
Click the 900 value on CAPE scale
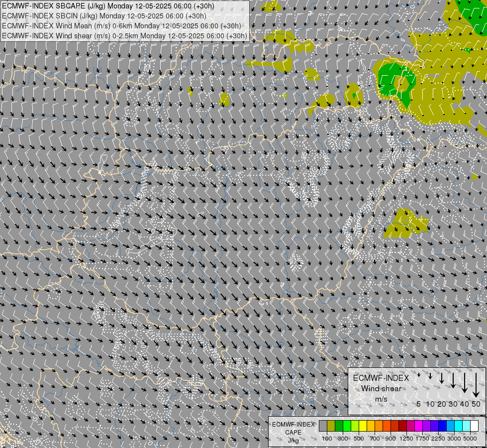390,439
